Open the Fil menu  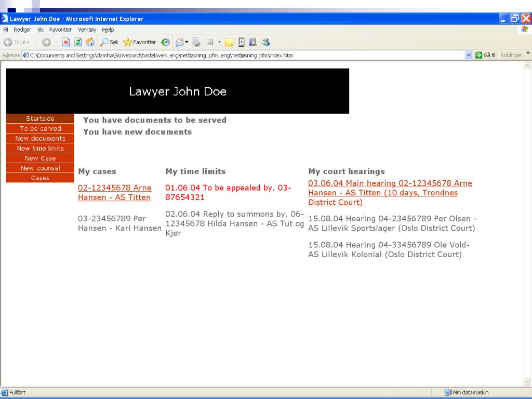pyautogui.click(x=5, y=30)
